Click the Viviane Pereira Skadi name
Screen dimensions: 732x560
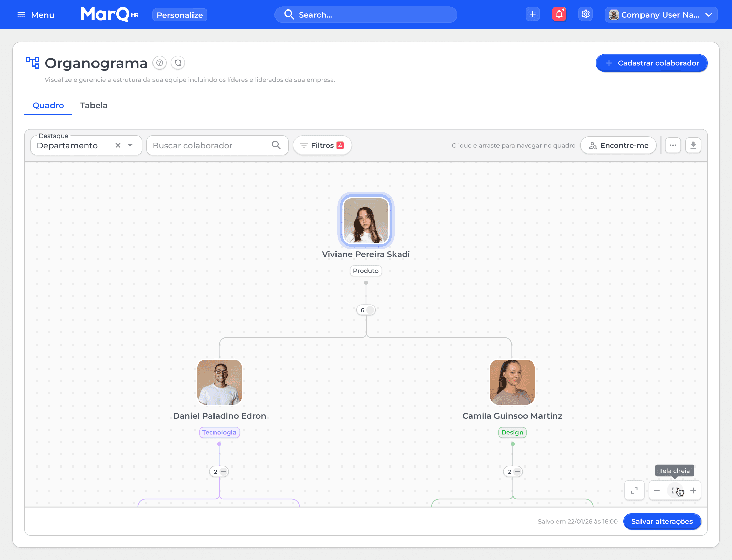[366, 254]
